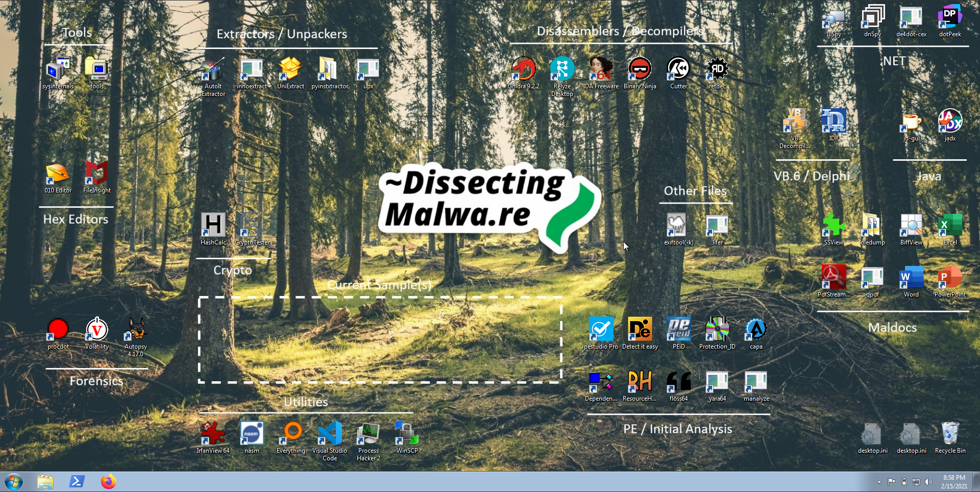Open Relyze Desktop
The width and height of the screenshot is (980, 492).
coord(562,77)
